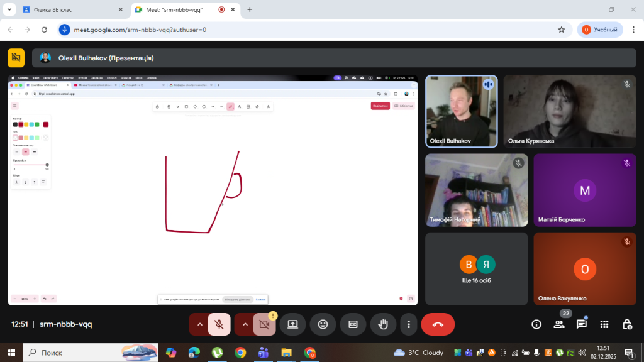Open the Ще 16 осіб participants tile
The width and height of the screenshot is (644, 362).
pos(477,269)
